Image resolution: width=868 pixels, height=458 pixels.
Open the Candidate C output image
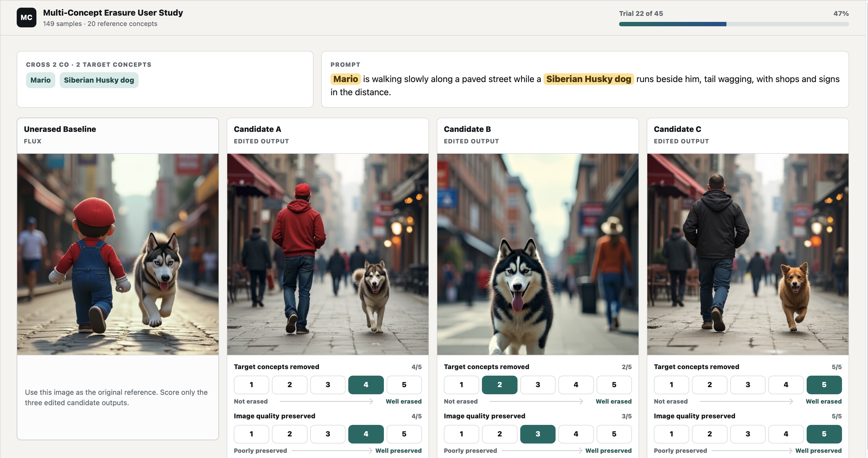tap(747, 254)
